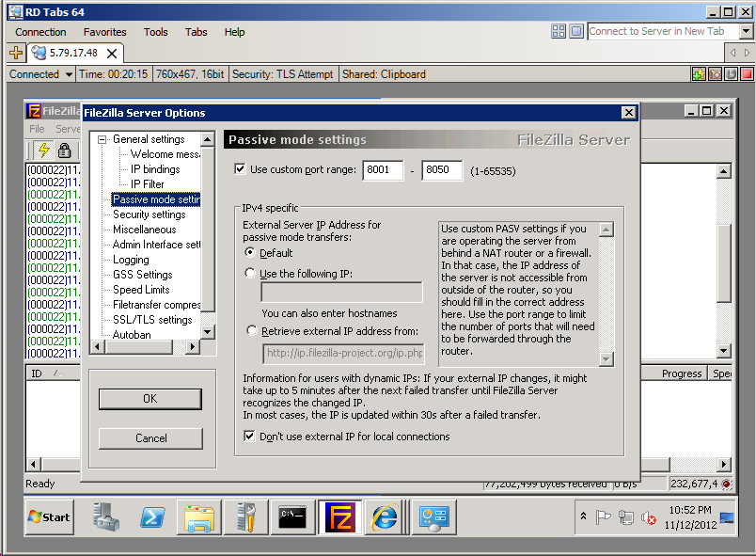
Task: Click the port range end field 8050
Action: pyautogui.click(x=442, y=170)
